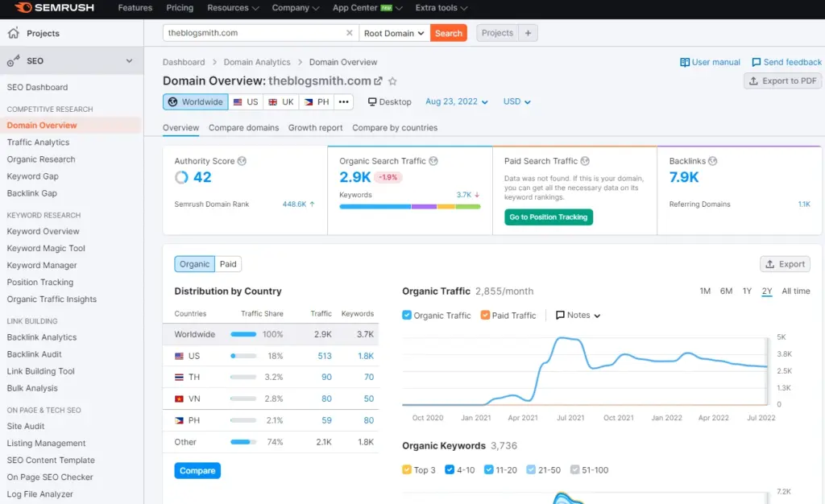Click the PH flag in country table
Screen dimensions: 825x504
(179, 420)
